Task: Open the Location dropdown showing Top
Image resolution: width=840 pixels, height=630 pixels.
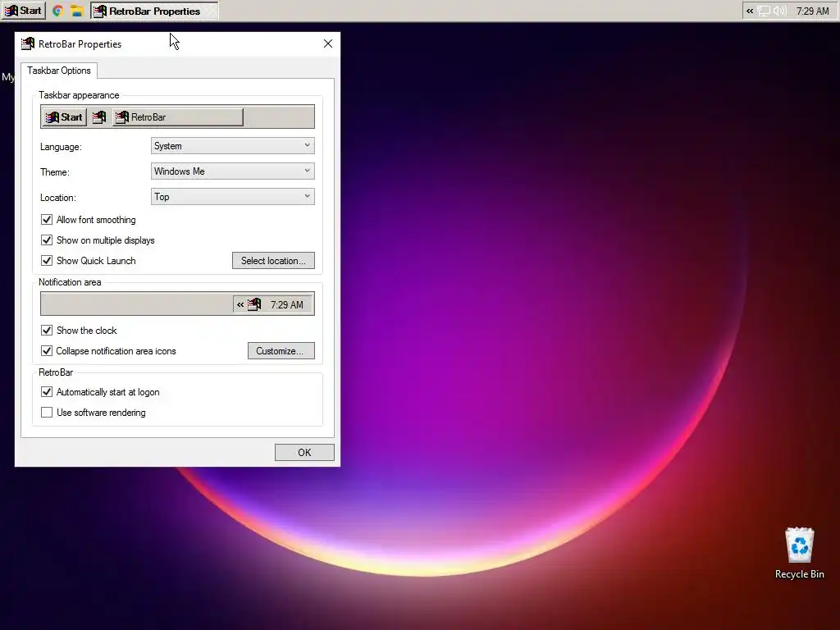Action: click(x=232, y=197)
